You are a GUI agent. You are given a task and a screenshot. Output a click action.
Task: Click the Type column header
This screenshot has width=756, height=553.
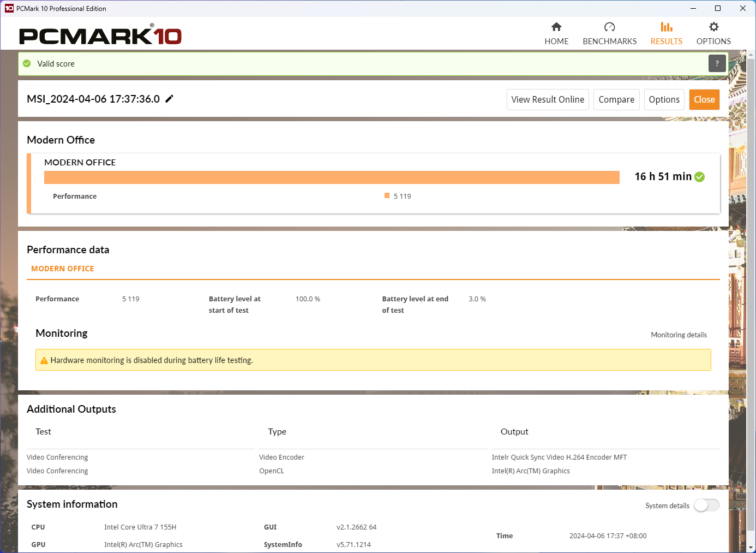pyautogui.click(x=277, y=431)
